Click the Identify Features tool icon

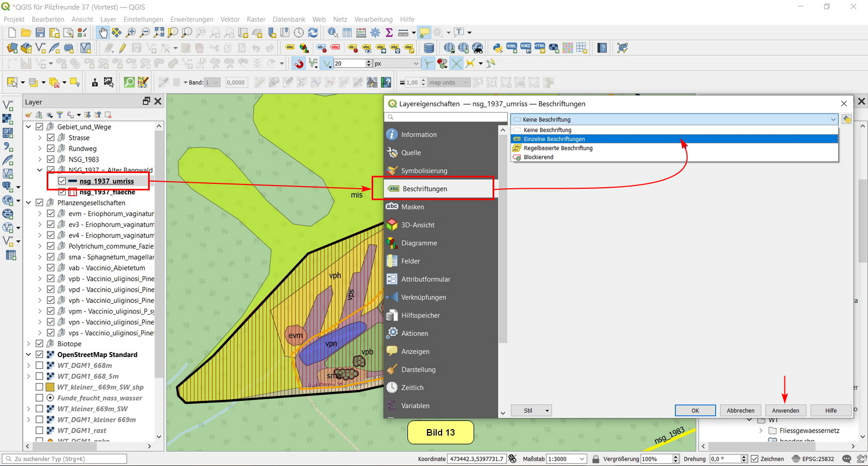pyautogui.click(x=333, y=33)
